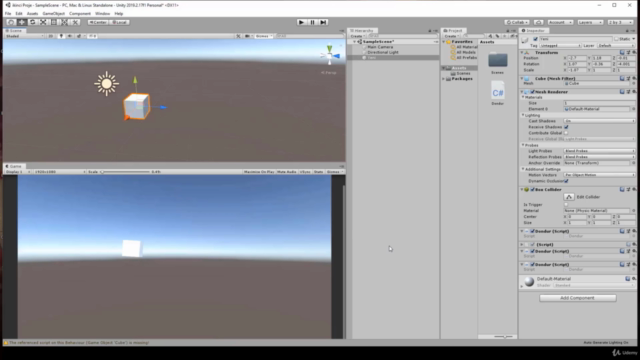
Task: Select Main Camera in the Hierarchy
Action: [x=380, y=47]
